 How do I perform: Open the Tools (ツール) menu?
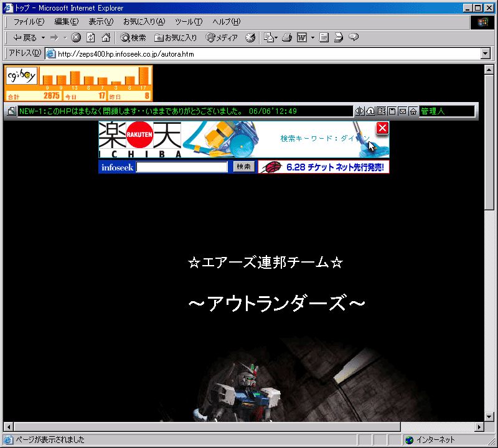pyautogui.click(x=189, y=22)
